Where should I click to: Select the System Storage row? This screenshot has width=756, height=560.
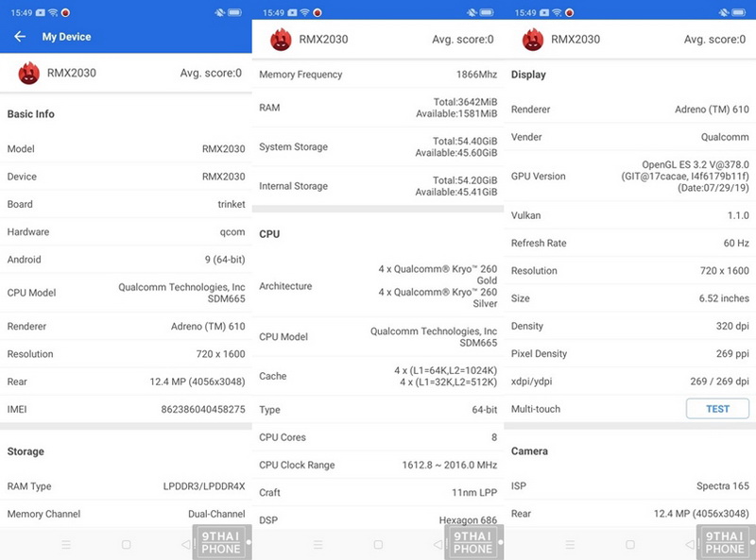coord(378,147)
